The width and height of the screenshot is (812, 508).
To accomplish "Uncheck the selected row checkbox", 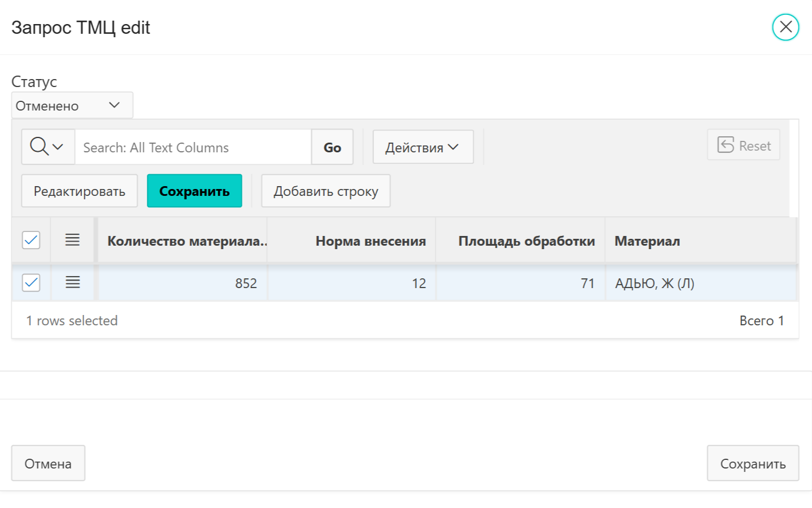I will [x=31, y=282].
